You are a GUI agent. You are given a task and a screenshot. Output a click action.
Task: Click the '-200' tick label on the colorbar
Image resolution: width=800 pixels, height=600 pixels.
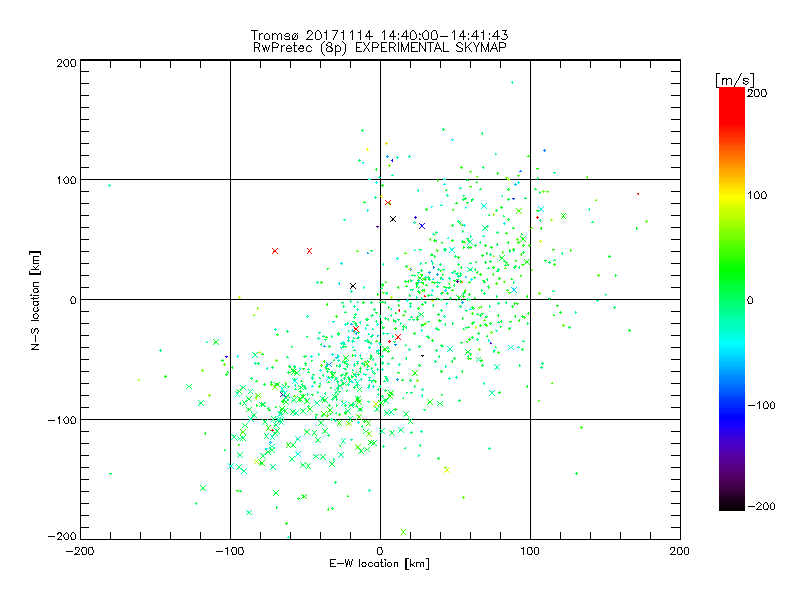point(761,506)
